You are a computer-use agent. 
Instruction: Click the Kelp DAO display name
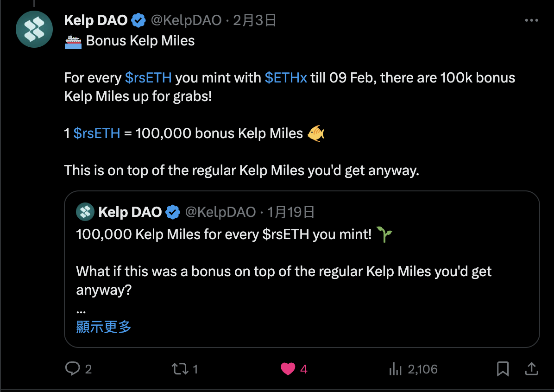click(x=96, y=20)
